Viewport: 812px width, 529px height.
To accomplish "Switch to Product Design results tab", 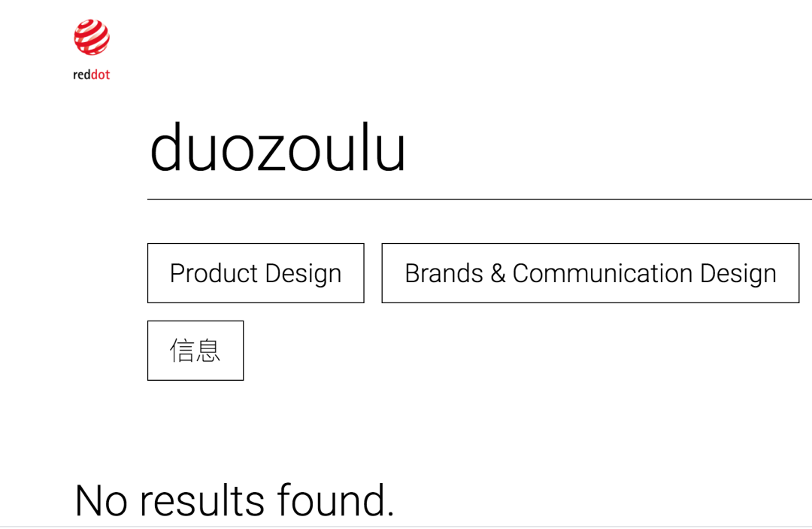I will tap(256, 273).
